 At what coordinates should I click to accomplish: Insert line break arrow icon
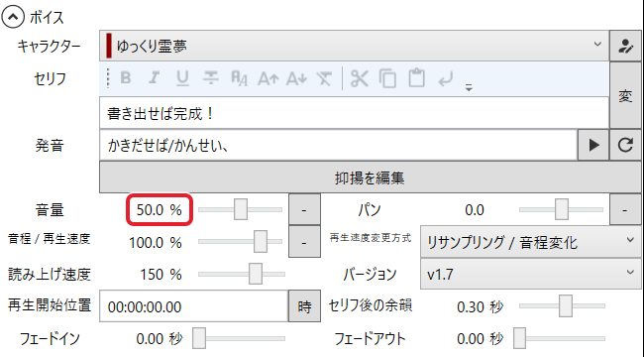coord(445,78)
